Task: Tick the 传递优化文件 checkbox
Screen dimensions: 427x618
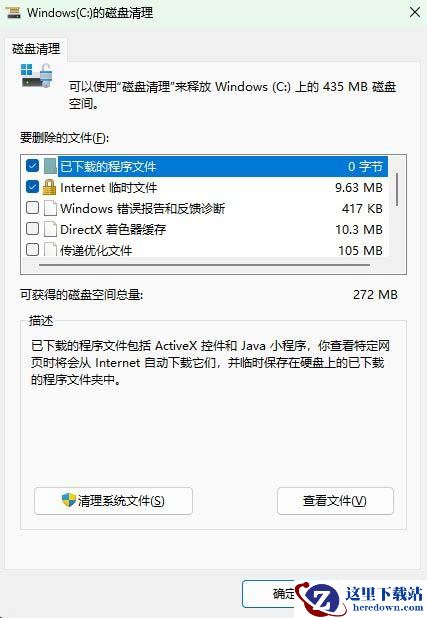Action: (32, 249)
